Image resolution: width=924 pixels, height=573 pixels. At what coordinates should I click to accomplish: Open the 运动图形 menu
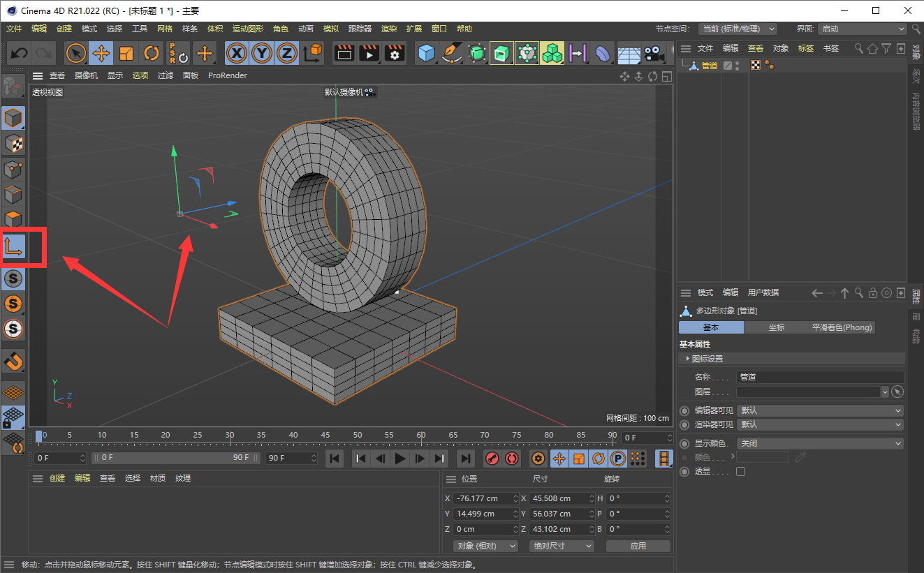[x=248, y=29]
